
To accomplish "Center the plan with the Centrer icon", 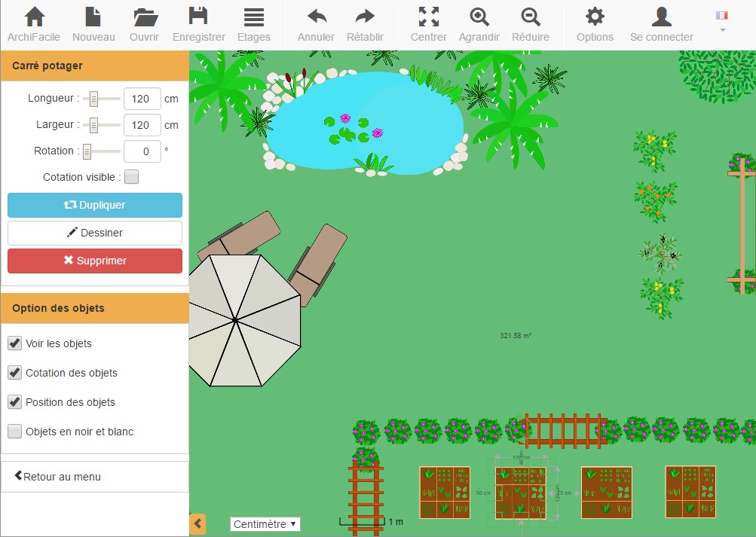I will pyautogui.click(x=427, y=17).
